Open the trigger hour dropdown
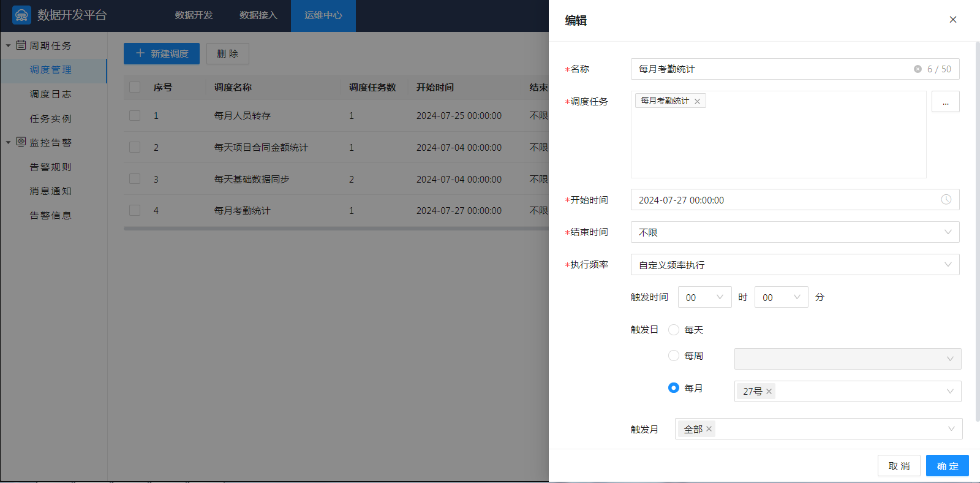This screenshot has height=483, width=980. [704, 297]
